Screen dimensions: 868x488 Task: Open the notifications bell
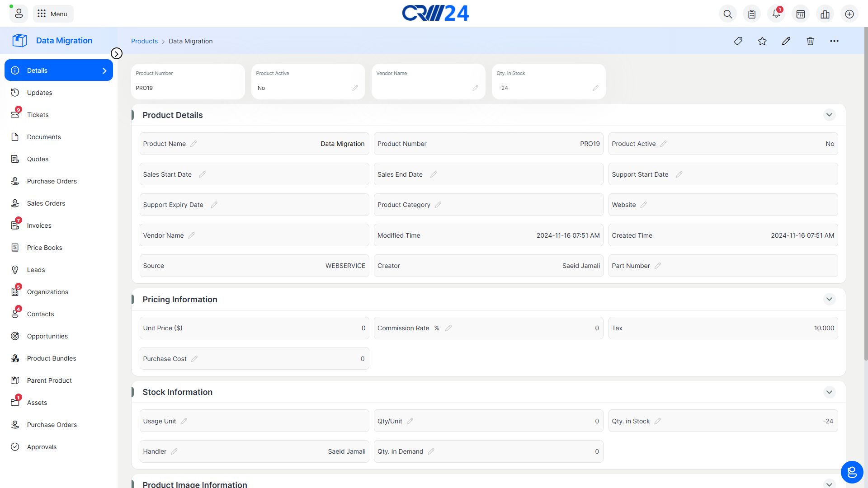[776, 14]
